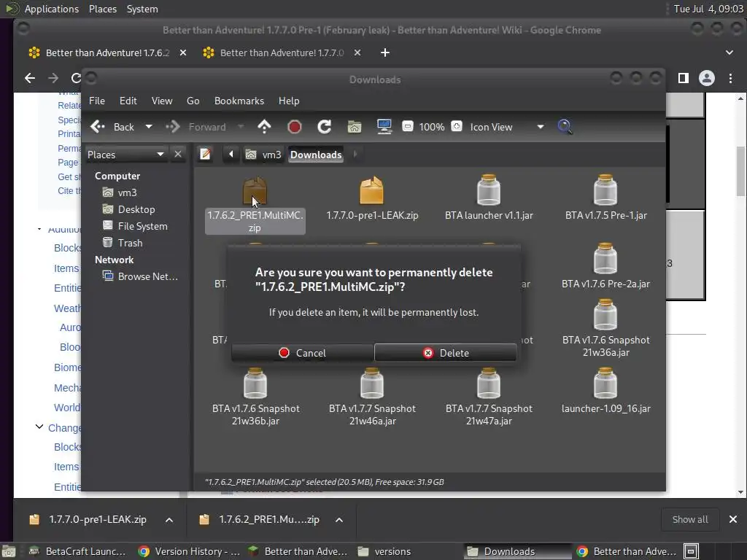Go up to parent folder icon

[264, 127]
